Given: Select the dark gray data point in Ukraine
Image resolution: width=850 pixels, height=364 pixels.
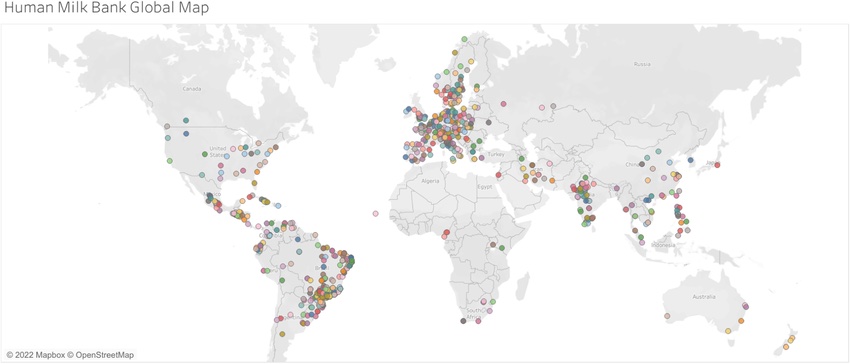Looking at the screenshot, I should point(488,123).
